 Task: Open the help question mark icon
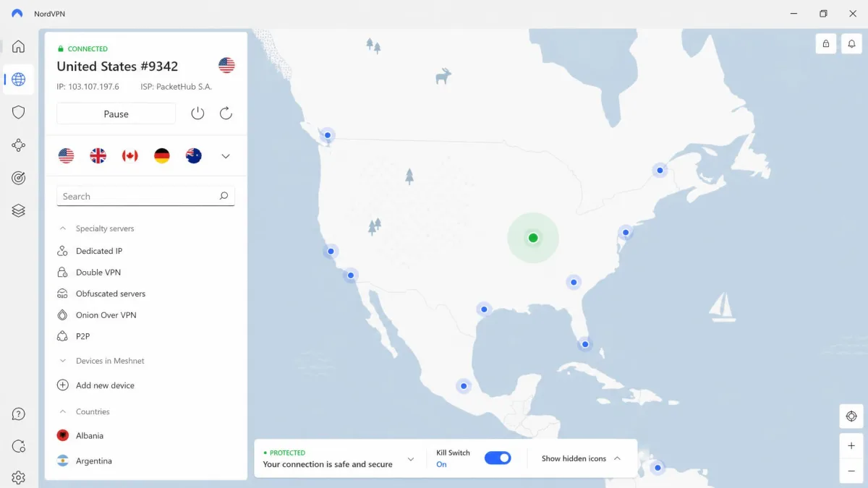(19, 414)
